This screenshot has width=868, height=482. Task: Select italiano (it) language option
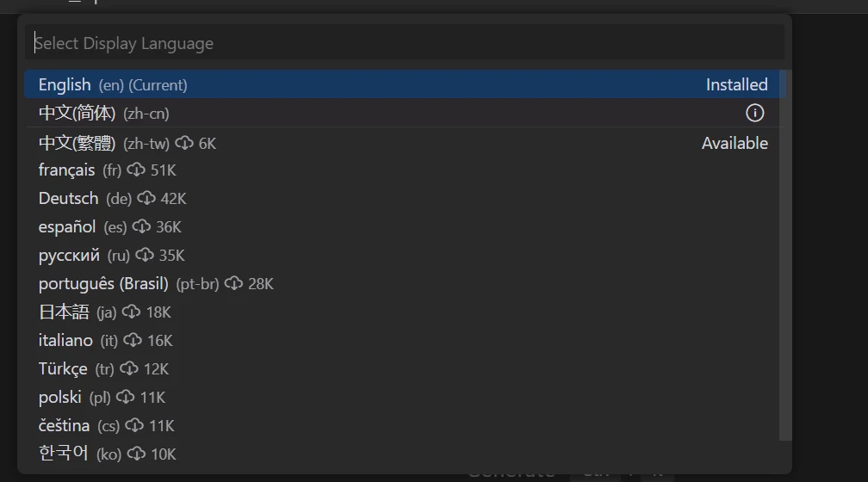[405, 340]
